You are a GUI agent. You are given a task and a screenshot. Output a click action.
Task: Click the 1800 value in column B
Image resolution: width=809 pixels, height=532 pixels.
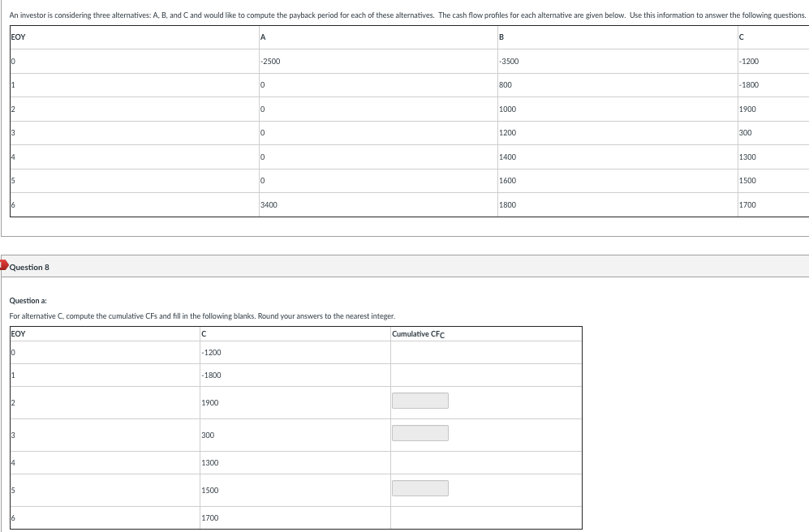coord(508,204)
